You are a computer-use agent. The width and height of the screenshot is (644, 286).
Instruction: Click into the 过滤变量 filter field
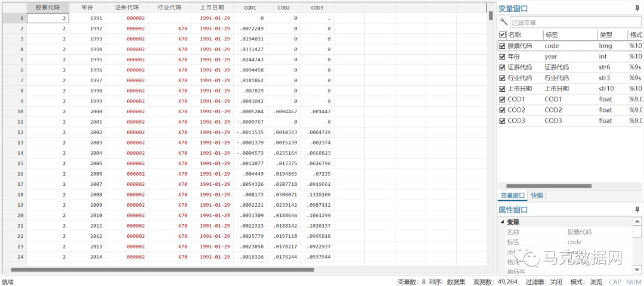point(575,23)
